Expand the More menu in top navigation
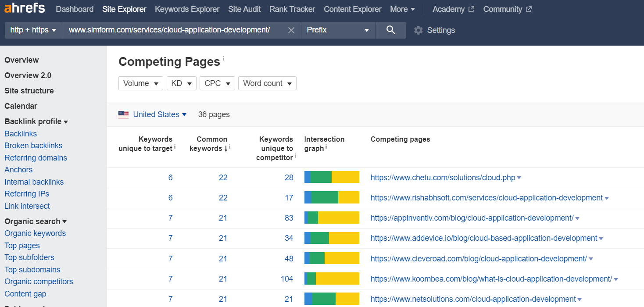The width and height of the screenshot is (644, 307). pos(402,9)
